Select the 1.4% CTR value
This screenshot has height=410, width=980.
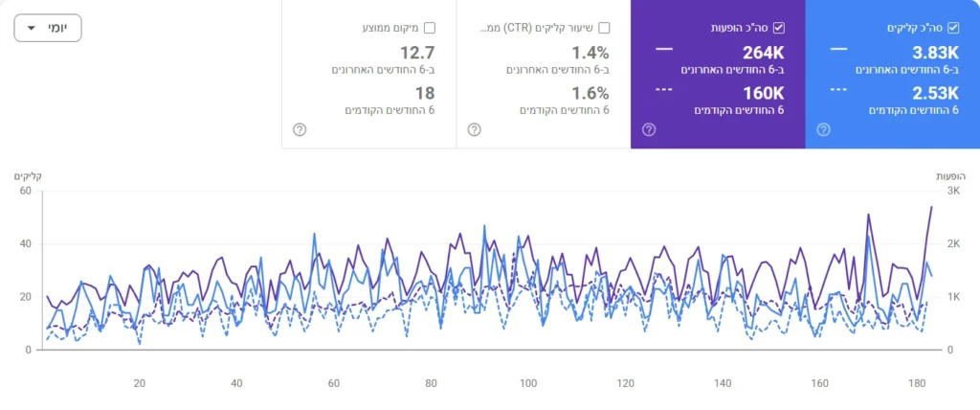point(590,53)
